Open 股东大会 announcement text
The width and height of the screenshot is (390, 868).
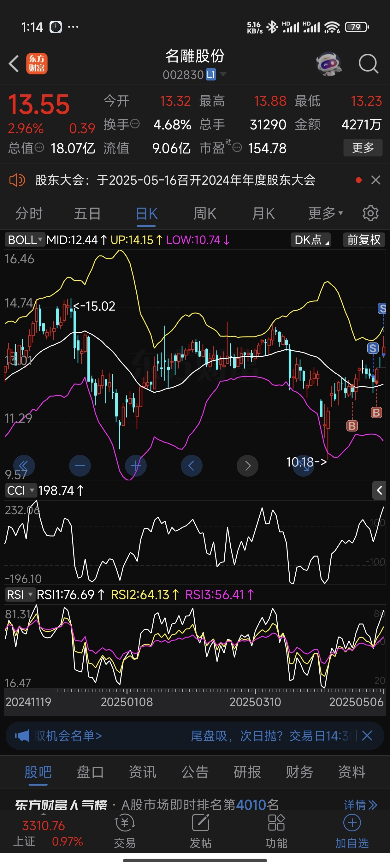click(175, 180)
